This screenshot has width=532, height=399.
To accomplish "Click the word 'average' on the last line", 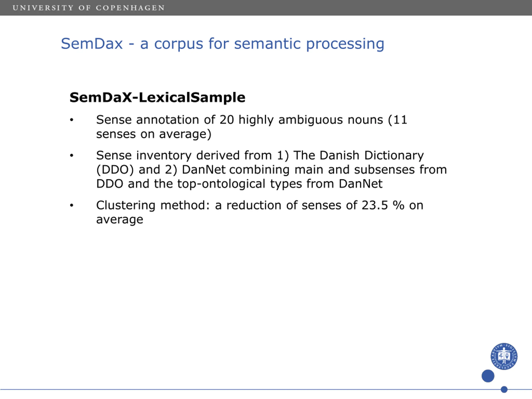I will (x=120, y=220).
